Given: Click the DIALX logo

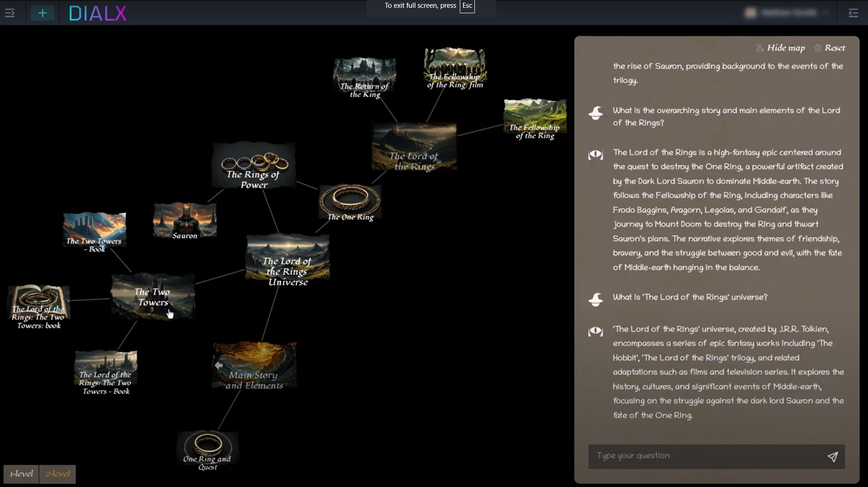Looking at the screenshot, I should (97, 13).
